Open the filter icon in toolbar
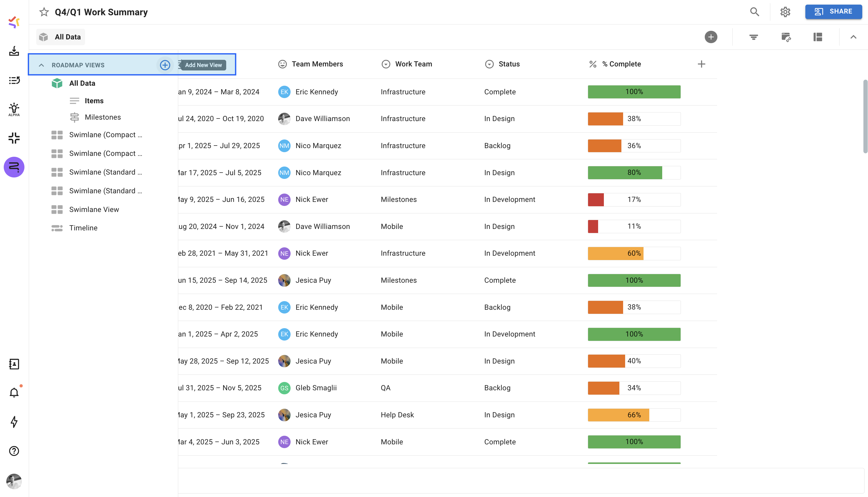 coord(753,37)
